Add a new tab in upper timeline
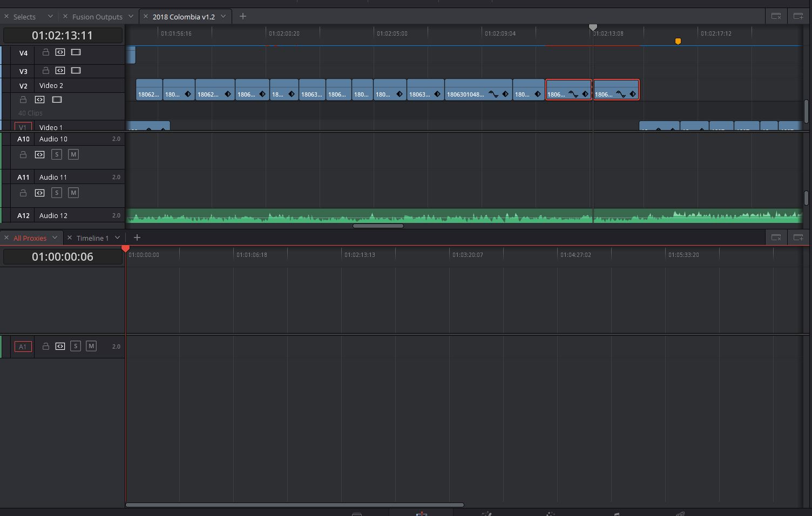812x516 pixels. point(243,16)
